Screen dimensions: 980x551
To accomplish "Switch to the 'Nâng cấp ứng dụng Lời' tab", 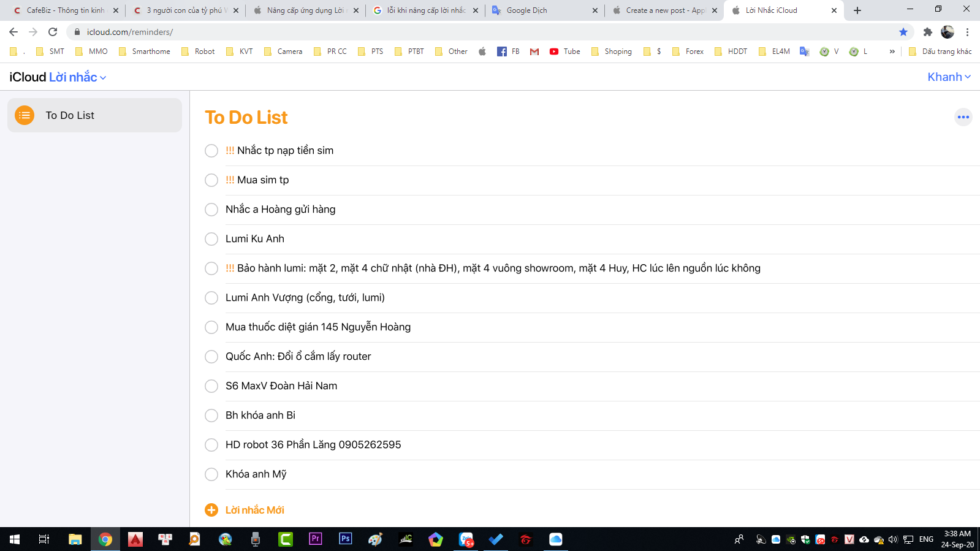I will [305, 10].
